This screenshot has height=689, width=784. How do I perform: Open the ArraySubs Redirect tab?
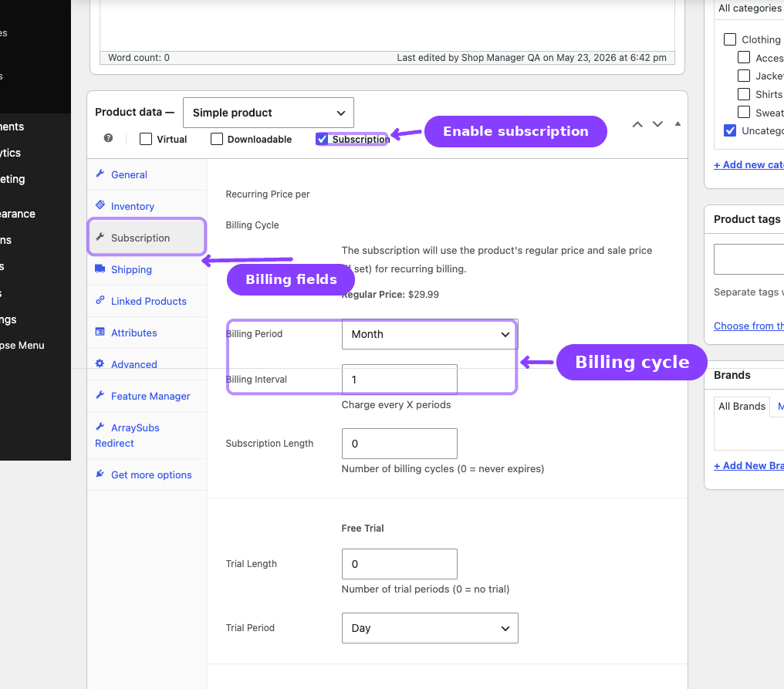pyautogui.click(x=147, y=435)
